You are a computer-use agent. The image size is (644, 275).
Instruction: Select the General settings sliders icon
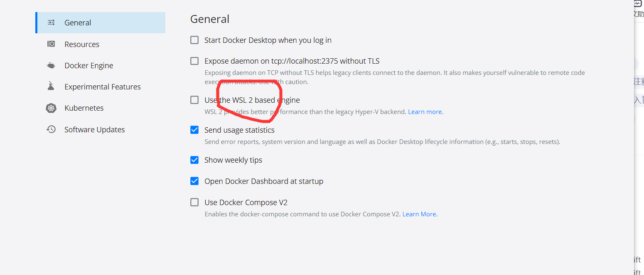51,22
